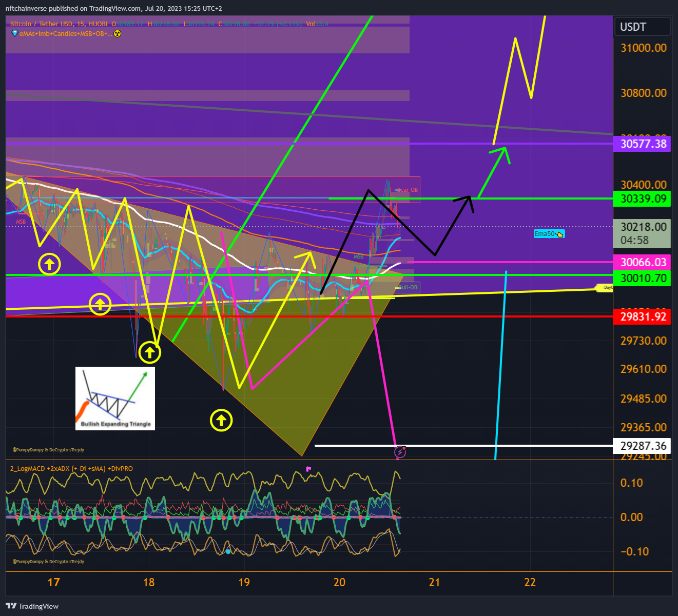
Task: Click the 30800.00 price axis value
Action: (644, 93)
